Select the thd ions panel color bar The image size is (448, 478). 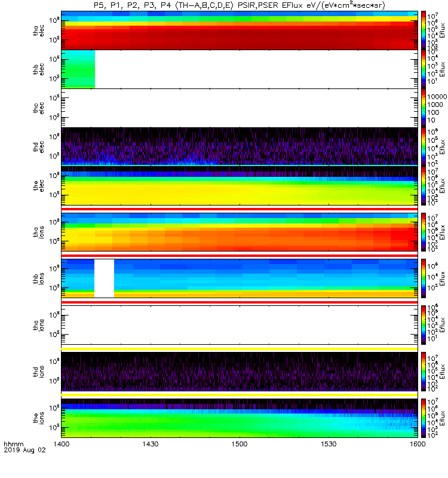point(424,372)
